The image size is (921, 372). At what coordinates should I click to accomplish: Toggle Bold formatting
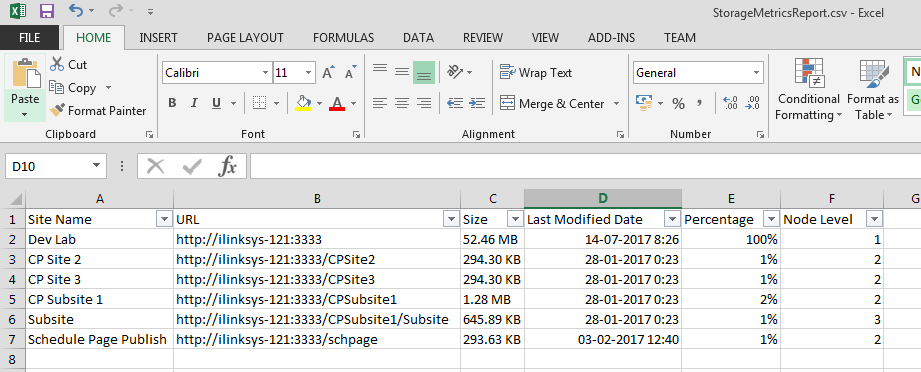172,103
